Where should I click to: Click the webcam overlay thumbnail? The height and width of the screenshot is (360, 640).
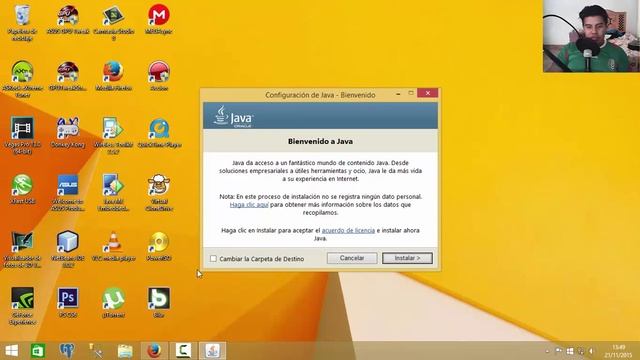click(x=591, y=36)
